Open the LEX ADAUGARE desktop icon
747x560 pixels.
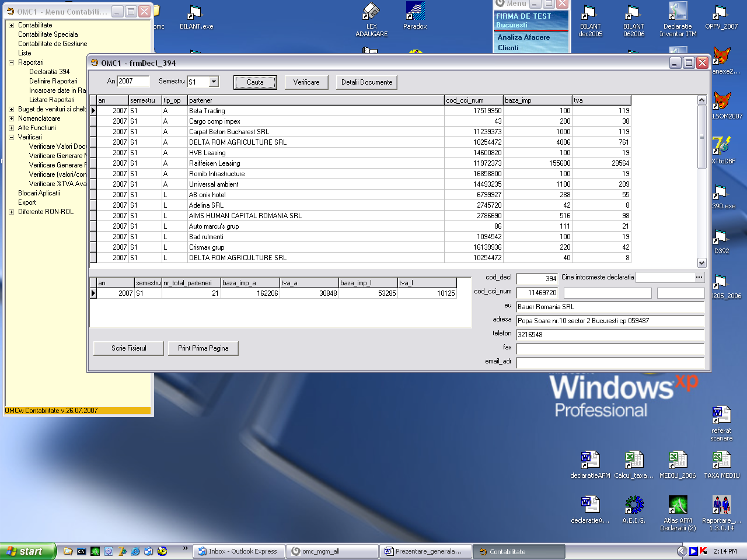click(x=371, y=19)
